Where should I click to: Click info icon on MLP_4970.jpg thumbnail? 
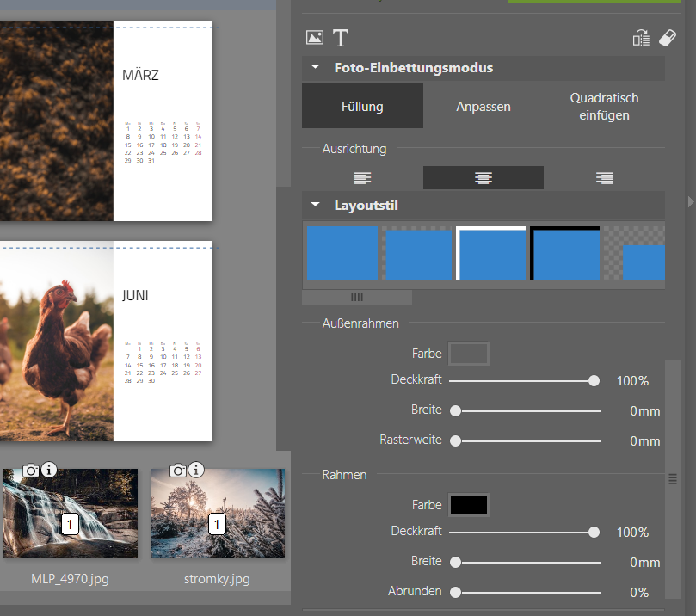pos(49,470)
